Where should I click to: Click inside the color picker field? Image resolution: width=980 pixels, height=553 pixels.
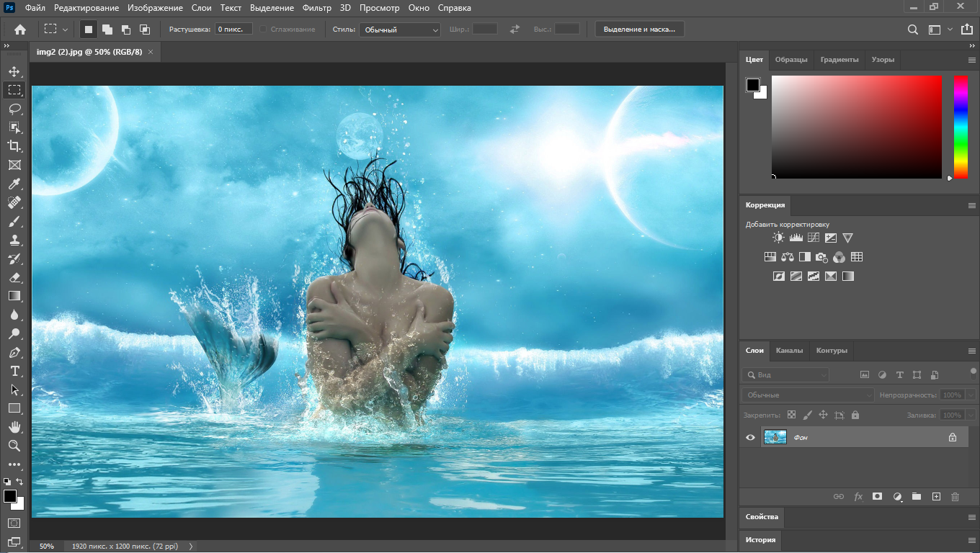[x=857, y=127]
